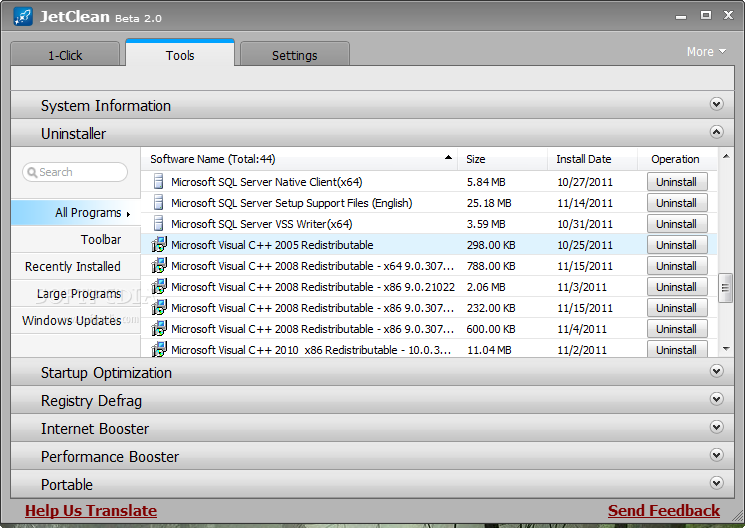Select Microsoft Visual C++ 2005 Redistributable text

tap(272, 245)
